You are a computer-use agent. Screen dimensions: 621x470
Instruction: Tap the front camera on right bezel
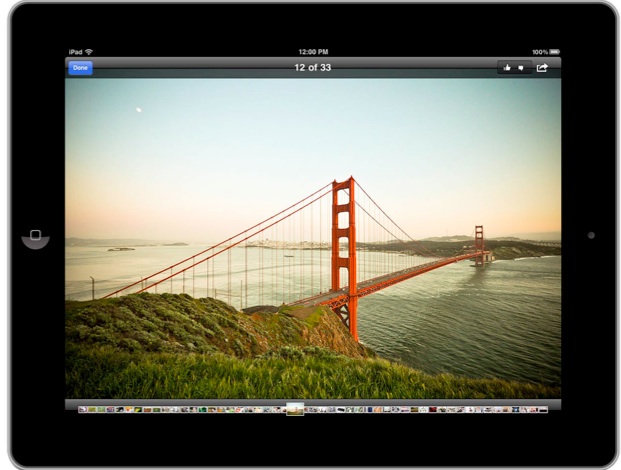[x=591, y=235]
